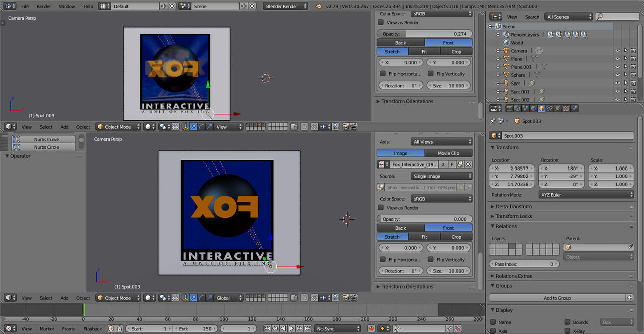Image resolution: width=644 pixels, height=334 pixels.
Task: Expand the Transform Locks panel
Action: [513, 216]
